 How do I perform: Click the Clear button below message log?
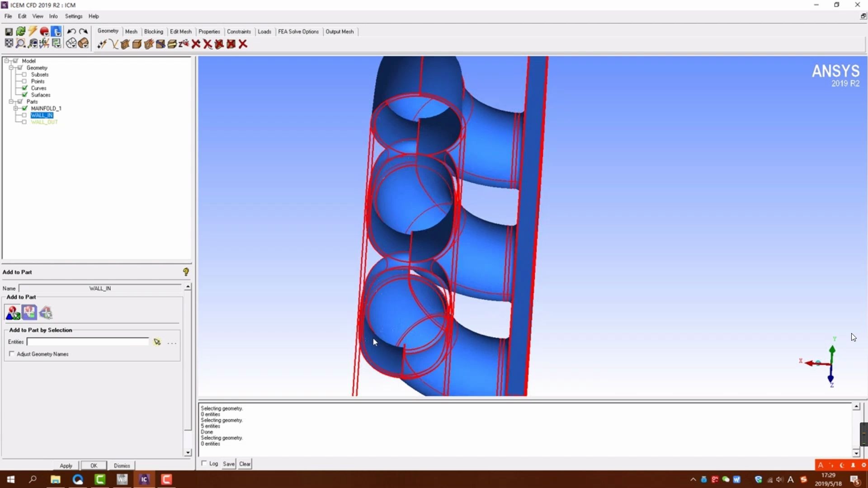click(245, 464)
